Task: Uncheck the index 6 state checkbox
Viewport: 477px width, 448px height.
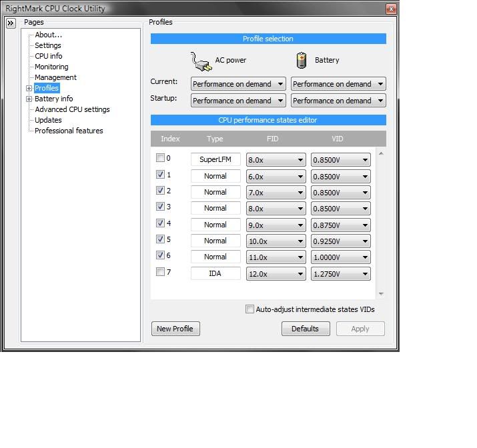Action: [x=160, y=255]
